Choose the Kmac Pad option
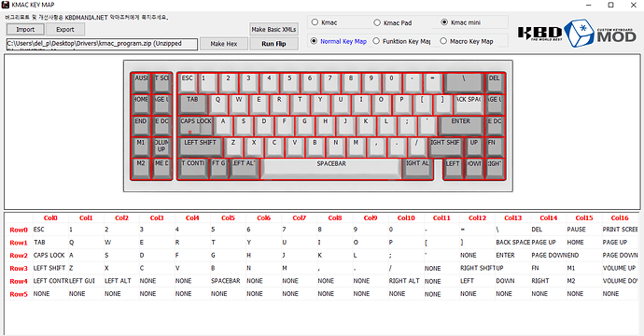The height and width of the screenshot is (336, 644). click(393, 22)
